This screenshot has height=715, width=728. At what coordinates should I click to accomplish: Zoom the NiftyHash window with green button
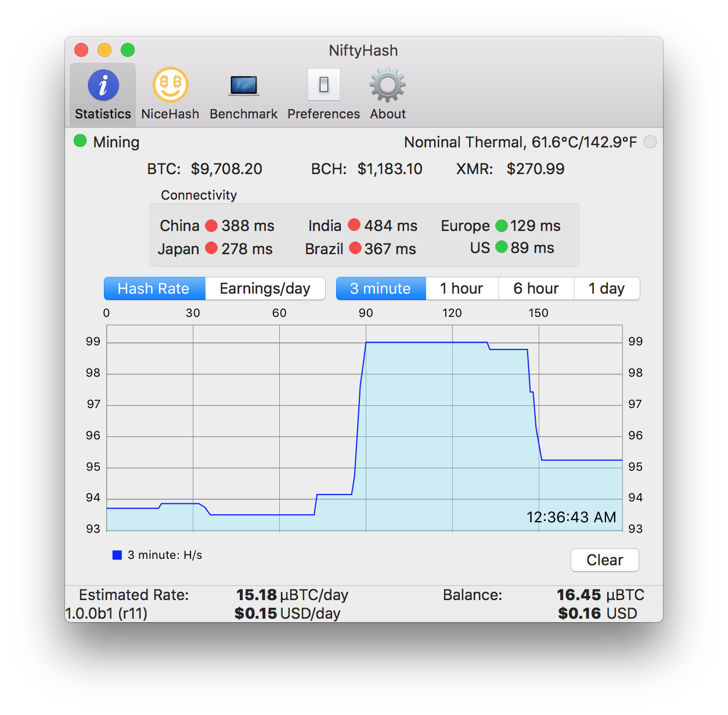[x=128, y=50]
